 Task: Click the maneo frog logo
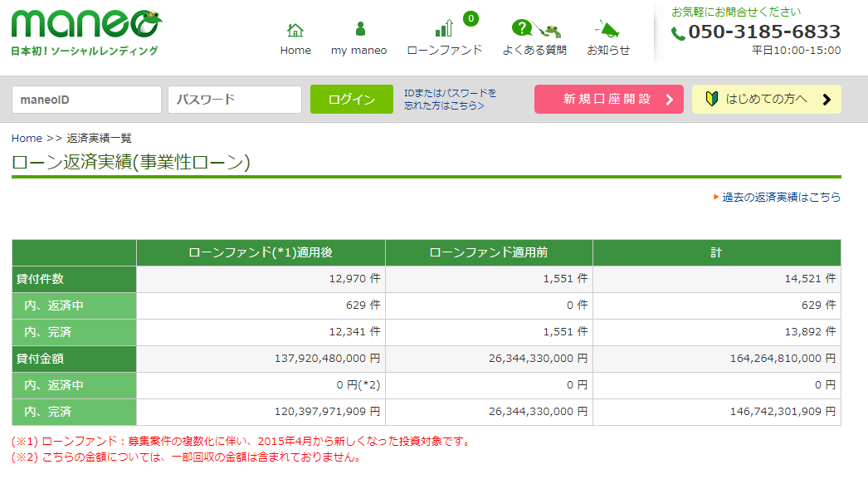click(86, 24)
